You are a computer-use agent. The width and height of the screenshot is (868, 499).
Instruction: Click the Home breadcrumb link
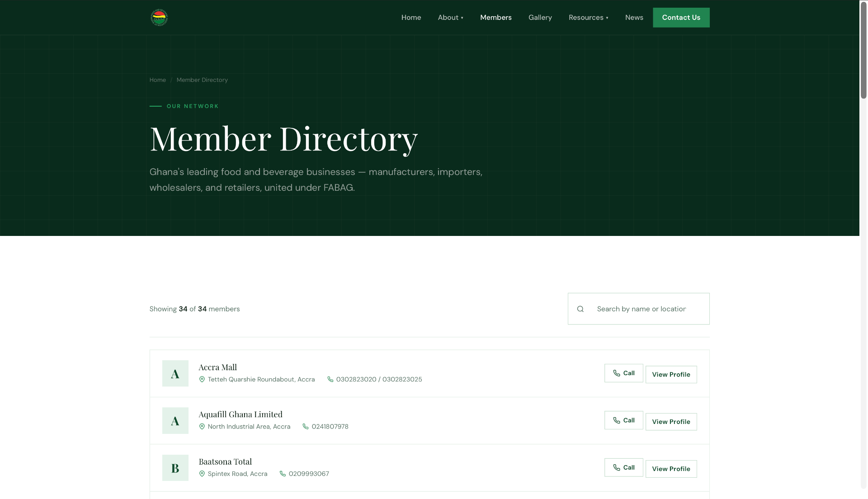click(x=158, y=80)
